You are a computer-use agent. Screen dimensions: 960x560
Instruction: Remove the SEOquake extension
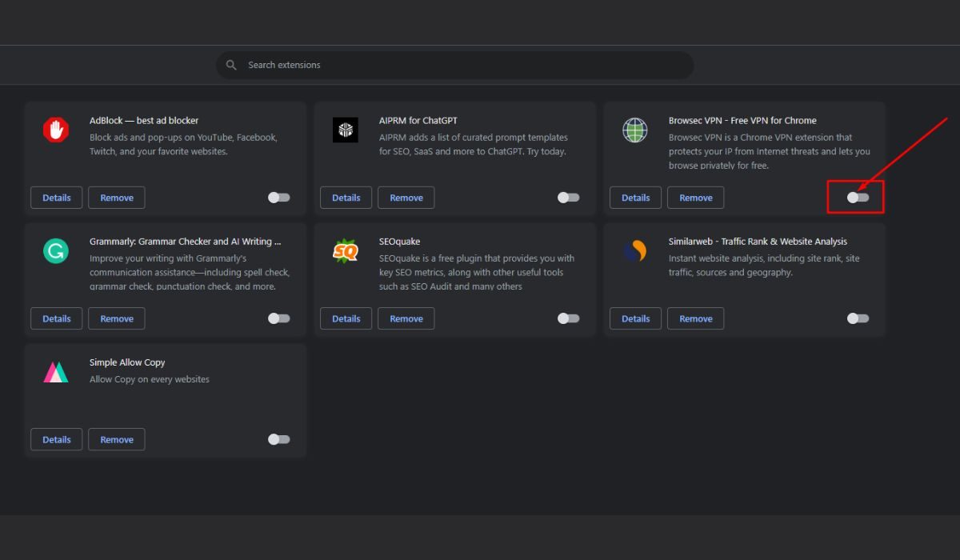coord(406,318)
